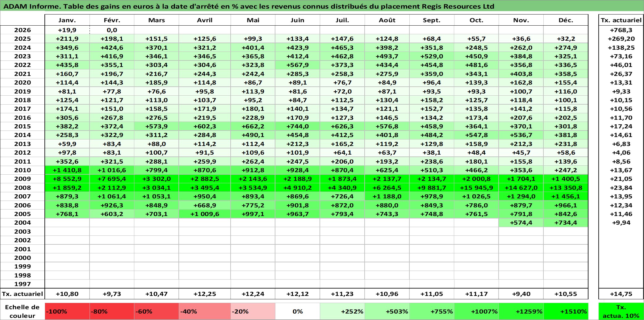Screen dimensions: 644x320
Task: Click the 2026 Janv. cell +19,9
Action: tap(67, 30)
